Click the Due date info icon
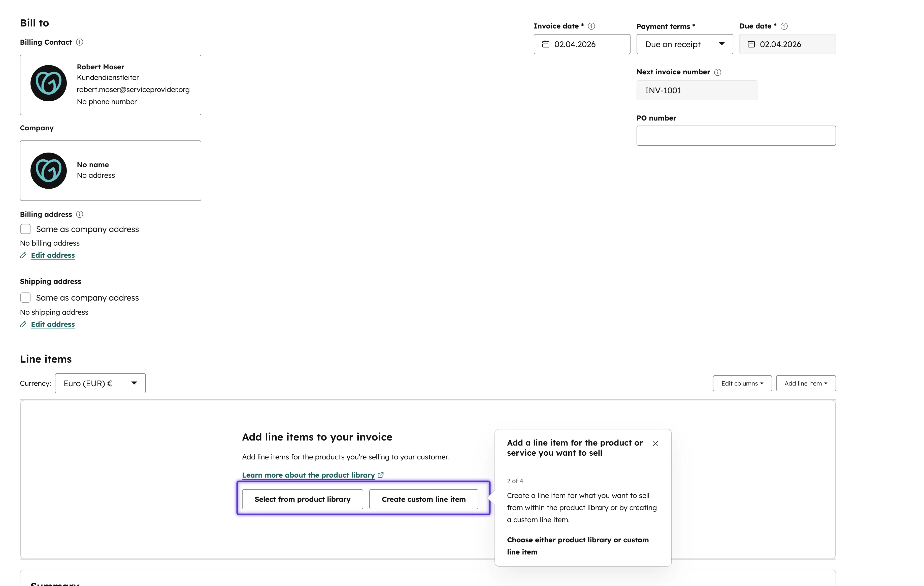The width and height of the screenshot is (924, 586). [x=784, y=26]
